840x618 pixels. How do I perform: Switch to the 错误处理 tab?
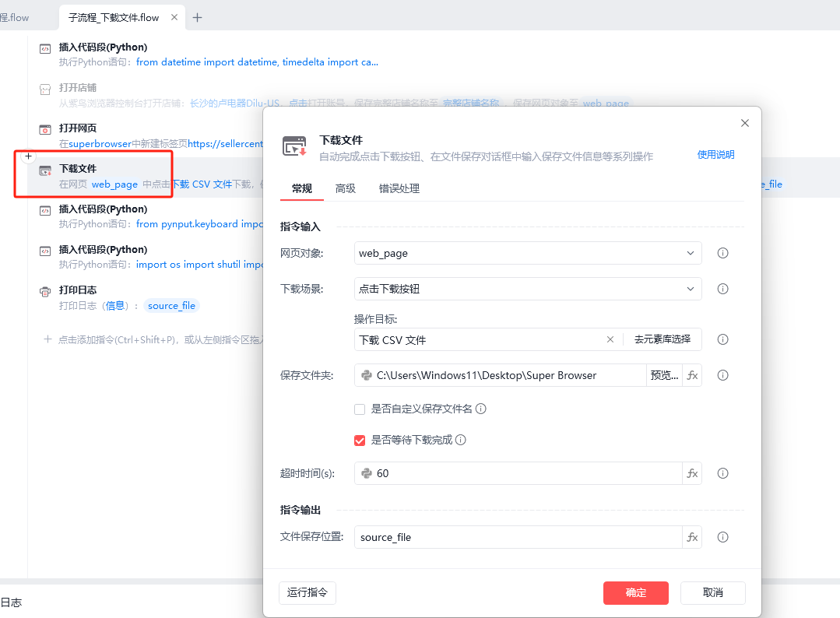coord(399,188)
